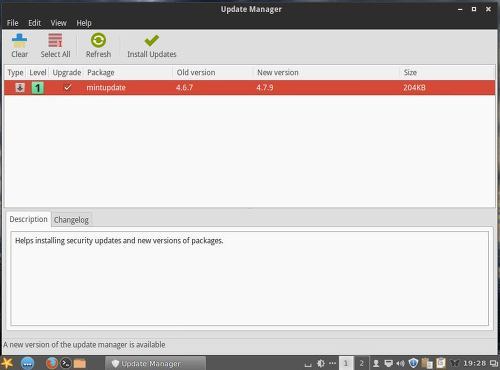Viewport: 500px width, 370px height.
Task: Click the Select All toolbar icon
Action: (55, 40)
